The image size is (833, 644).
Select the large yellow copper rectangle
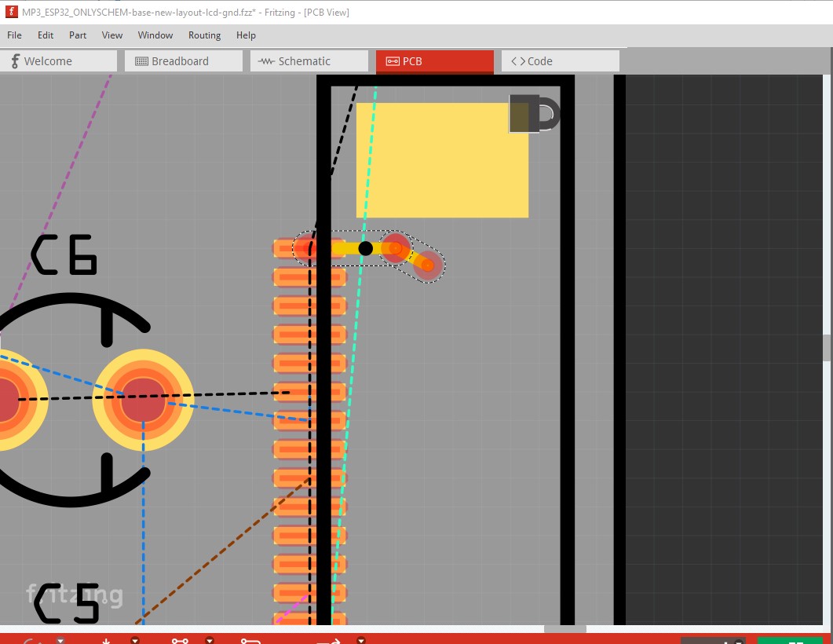point(442,160)
